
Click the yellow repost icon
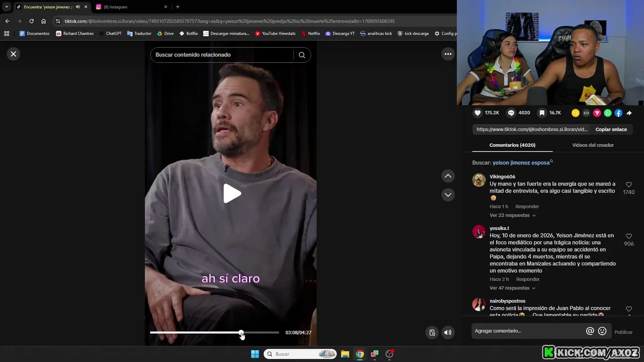[576, 113]
